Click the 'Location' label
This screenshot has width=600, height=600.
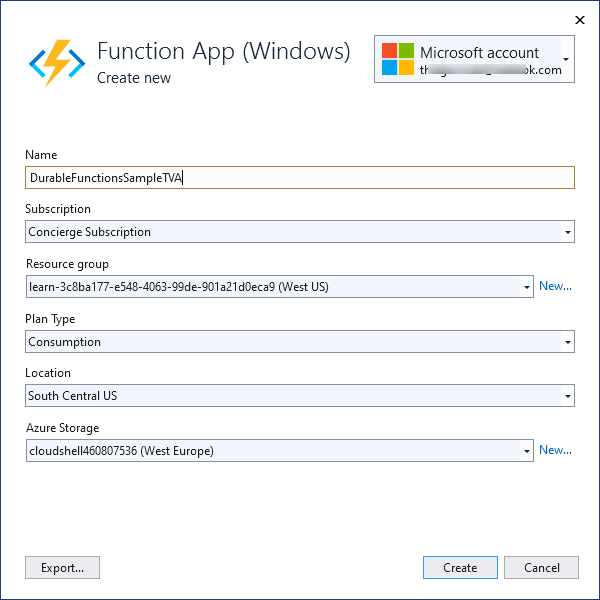[x=48, y=373]
